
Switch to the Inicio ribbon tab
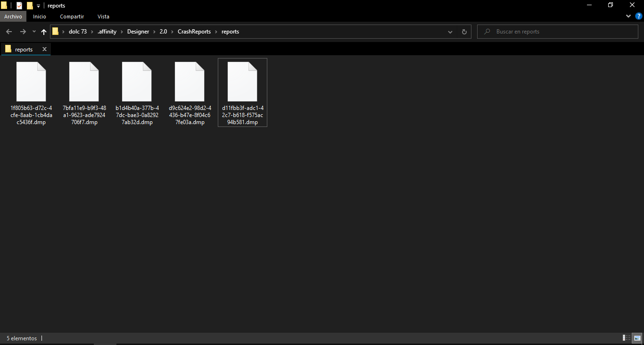coord(40,17)
